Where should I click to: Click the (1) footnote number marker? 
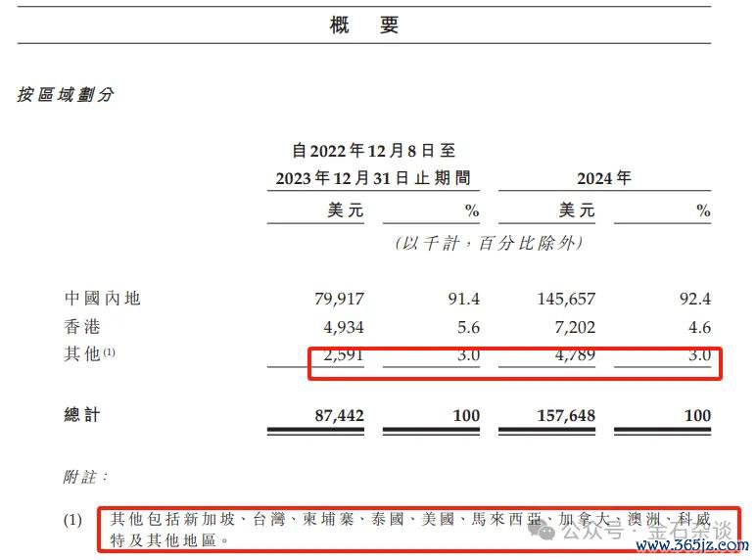[x=72, y=521]
